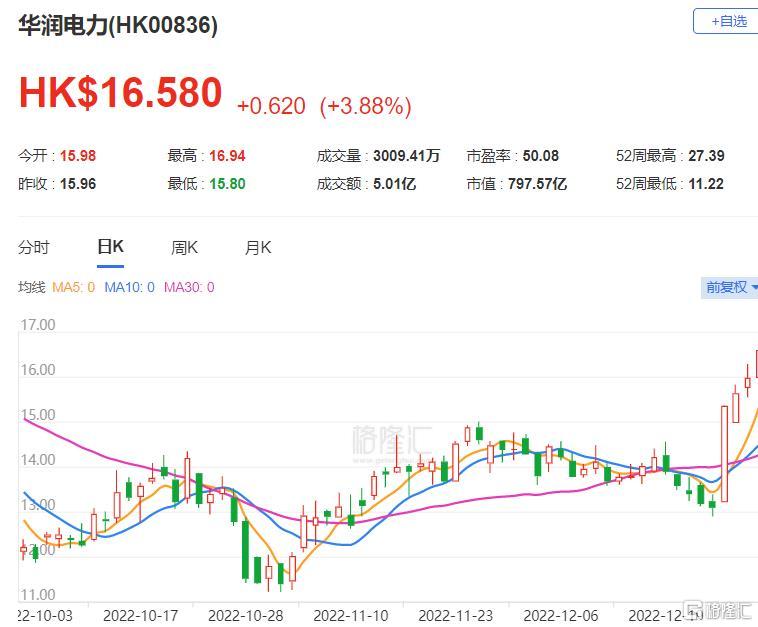Click the current price HK$16.580

[120, 92]
